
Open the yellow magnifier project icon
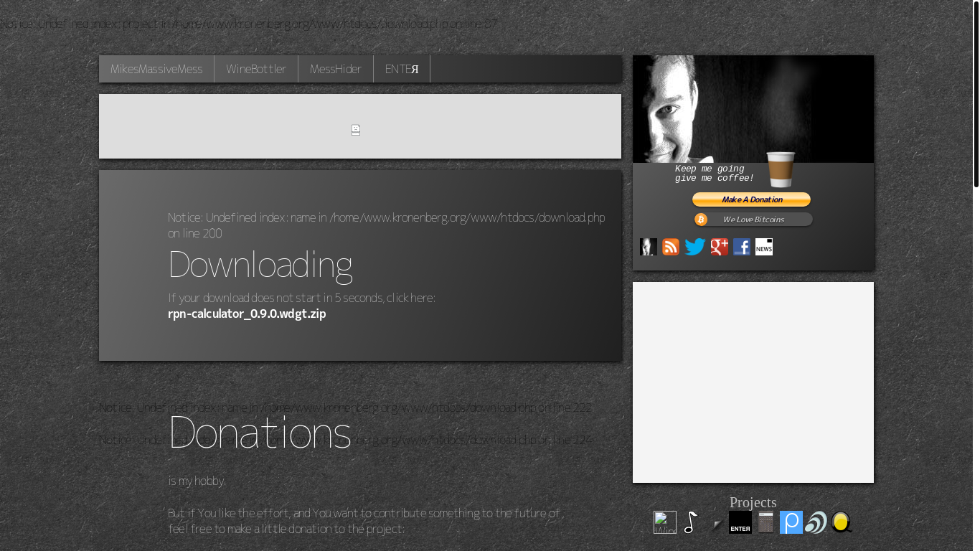click(x=842, y=522)
